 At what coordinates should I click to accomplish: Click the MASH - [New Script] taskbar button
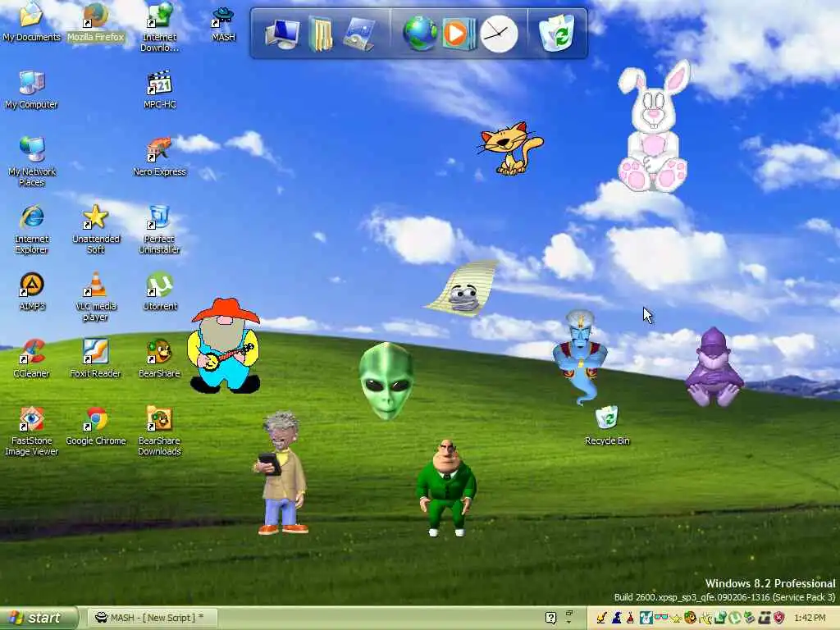point(152,618)
